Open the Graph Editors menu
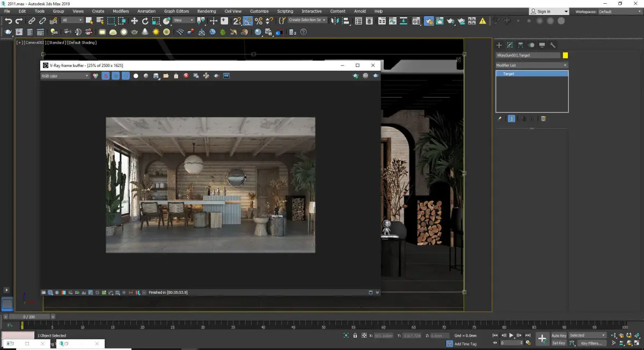Image resolution: width=644 pixels, height=350 pixels. click(x=177, y=11)
